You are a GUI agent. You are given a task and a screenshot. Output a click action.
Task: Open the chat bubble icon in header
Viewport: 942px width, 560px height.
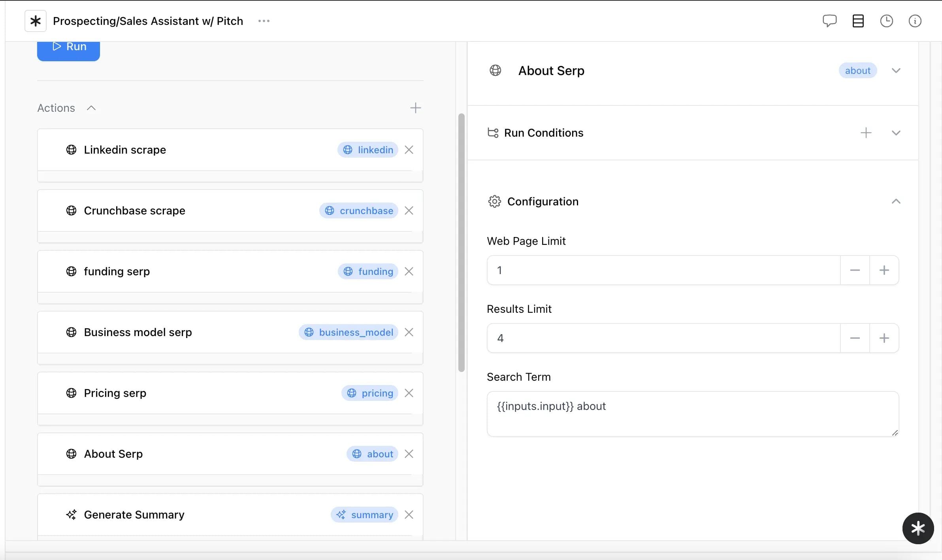829,21
